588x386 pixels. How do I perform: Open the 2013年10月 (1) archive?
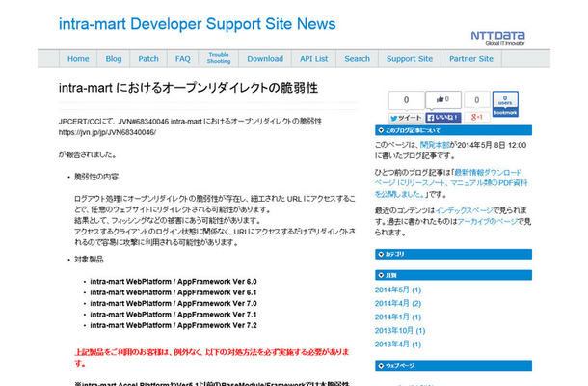tap(400, 331)
